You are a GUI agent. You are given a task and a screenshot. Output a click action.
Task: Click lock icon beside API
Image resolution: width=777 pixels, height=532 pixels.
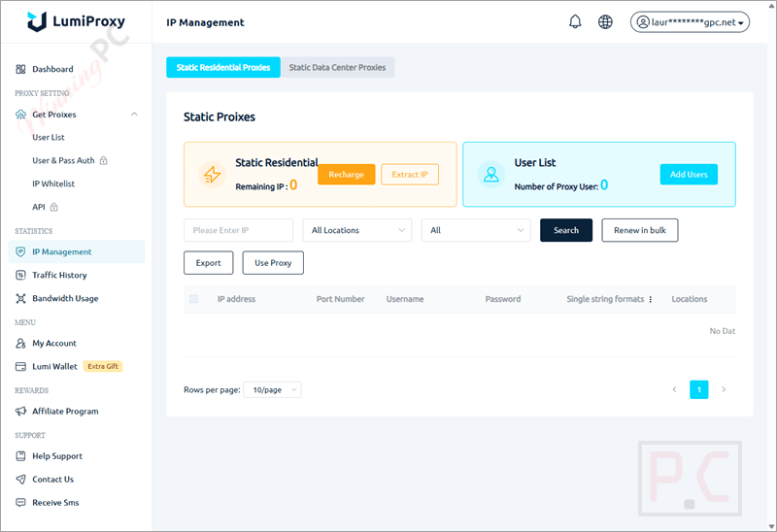tap(54, 207)
